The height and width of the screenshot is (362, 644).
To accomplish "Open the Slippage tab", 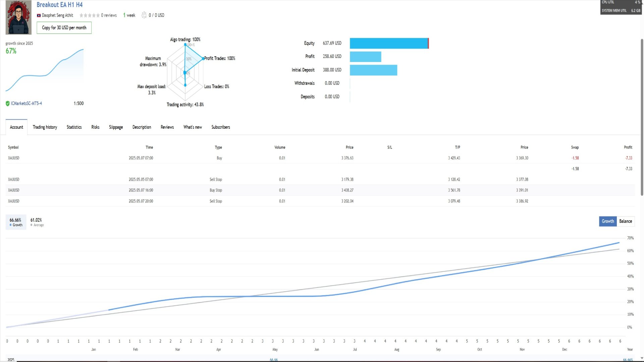I will [x=116, y=127].
